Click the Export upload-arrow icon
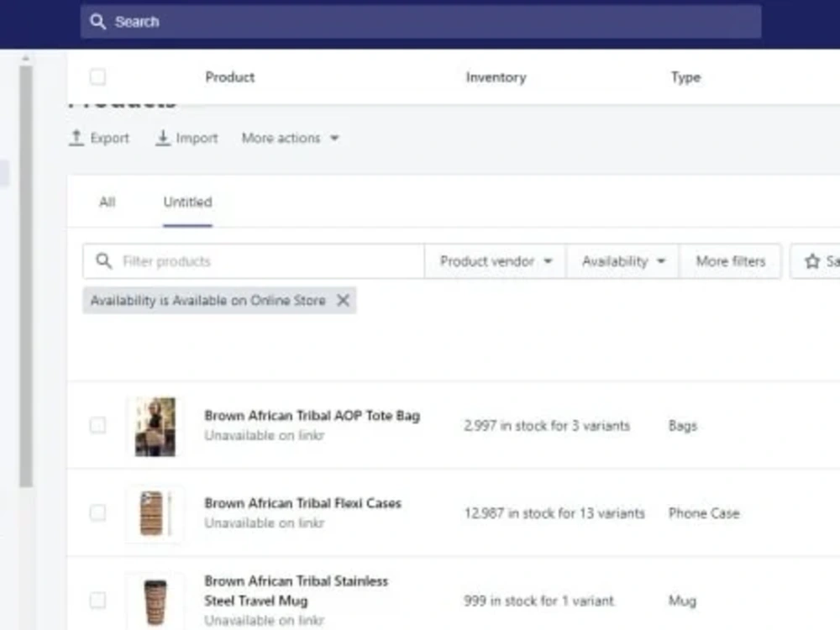The height and width of the screenshot is (630, 840). pyautogui.click(x=76, y=138)
